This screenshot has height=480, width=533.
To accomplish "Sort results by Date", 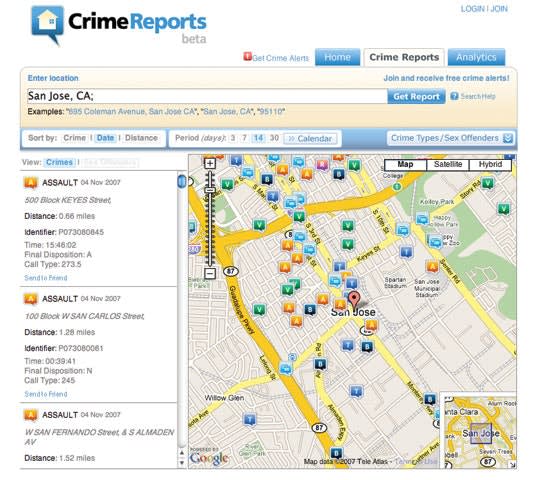I will coord(105,138).
